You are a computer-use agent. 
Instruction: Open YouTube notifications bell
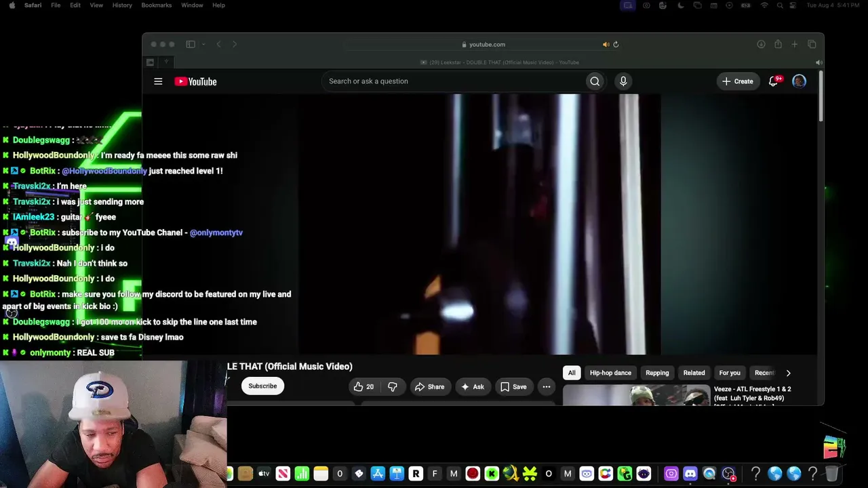click(773, 81)
